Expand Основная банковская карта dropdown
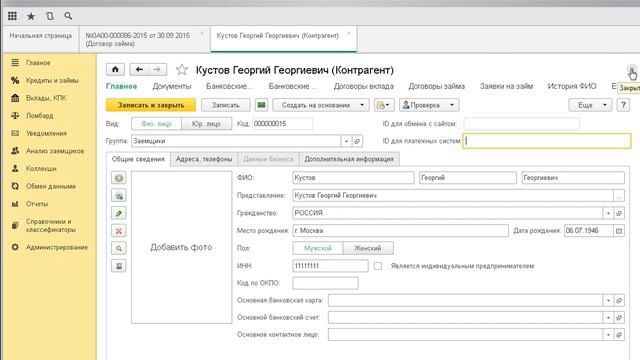Screen dimensions: 640x360 tap(608, 300)
